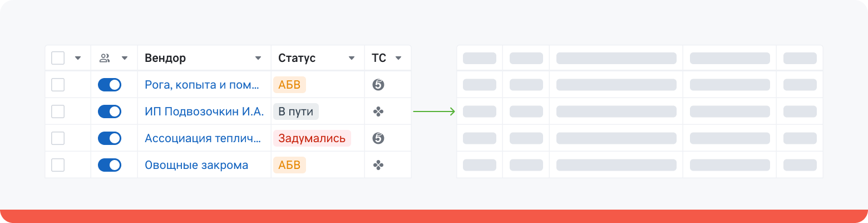
Task: Select the checkbox for Рога, копыта row
Action: point(58,85)
